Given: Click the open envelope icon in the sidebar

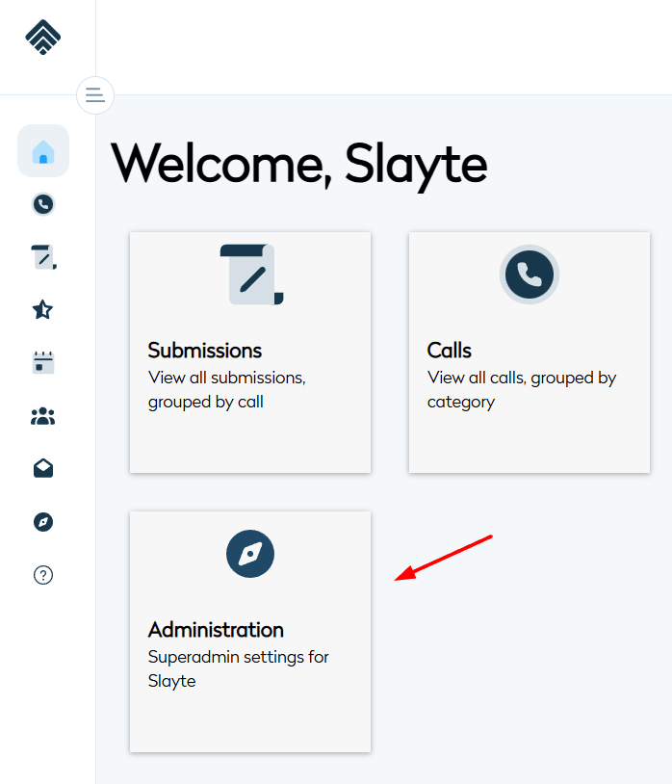Looking at the screenshot, I should tap(43, 469).
